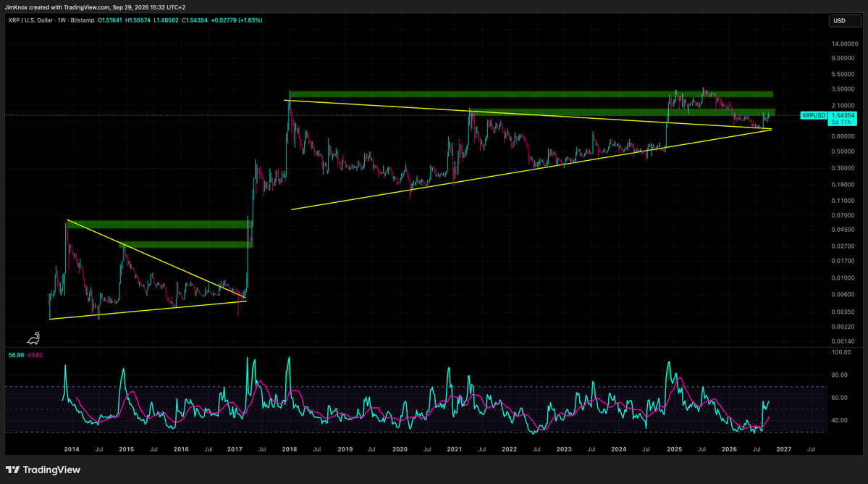
Task: Click the USD currency button
Action: [844, 20]
